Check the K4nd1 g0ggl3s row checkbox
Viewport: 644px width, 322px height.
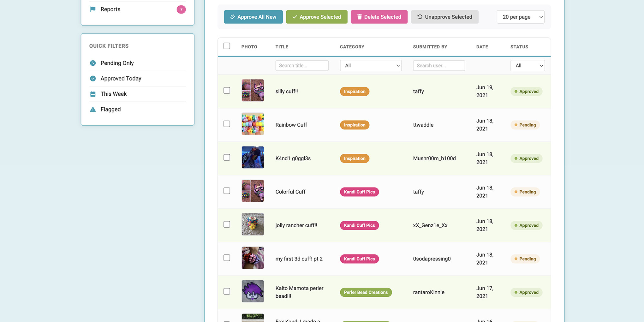[x=227, y=157]
